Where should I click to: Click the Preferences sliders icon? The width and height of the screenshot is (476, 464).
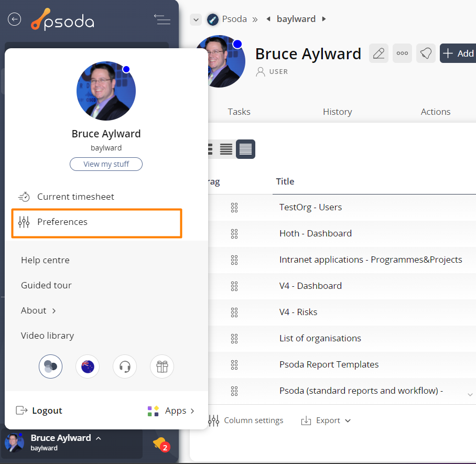tap(24, 222)
